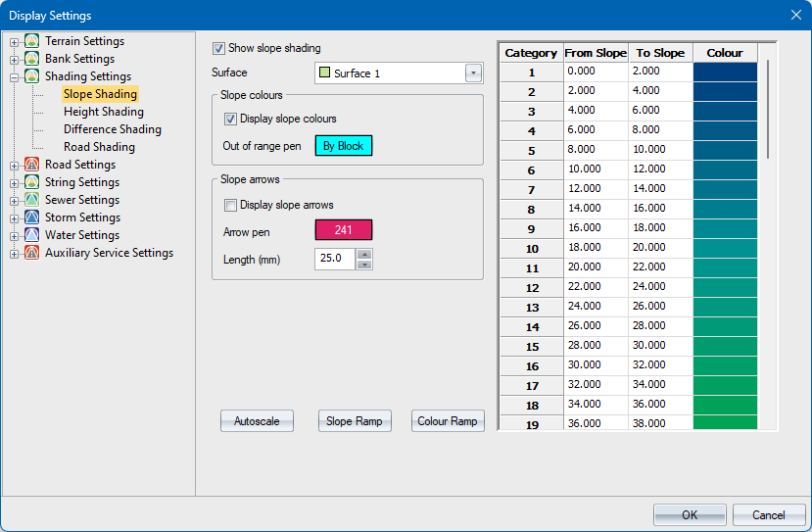Click the Arrow pen 241 colour swatch
The height and width of the screenshot is (532, 812).
tap(343, 231)
